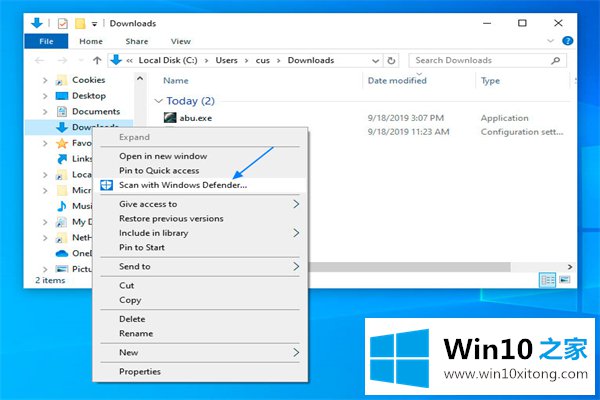The height and width of the screenshot is (400, 600).
Task: Choose Copy in the context menu
Action: [199, 300]
